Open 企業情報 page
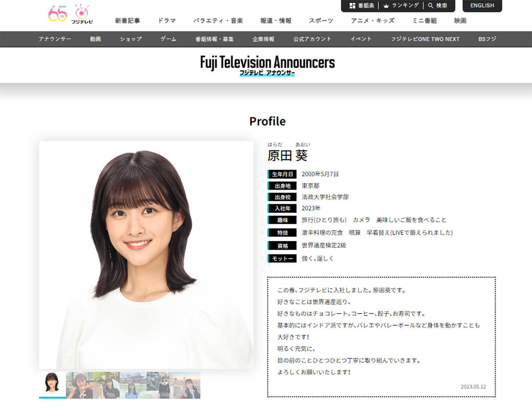The width and height of the screenshot is (532, 407). coord(263,39)
